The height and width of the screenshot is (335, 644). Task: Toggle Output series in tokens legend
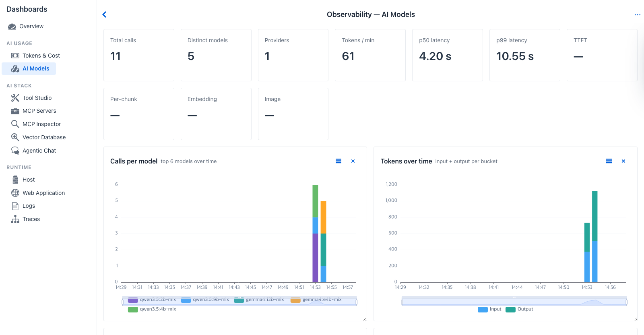519,309
